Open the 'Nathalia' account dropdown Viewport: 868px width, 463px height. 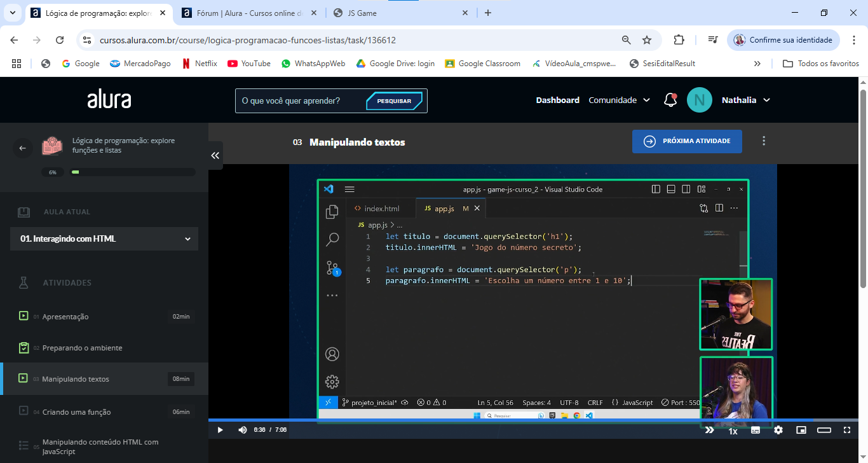(x=745, y=100)
